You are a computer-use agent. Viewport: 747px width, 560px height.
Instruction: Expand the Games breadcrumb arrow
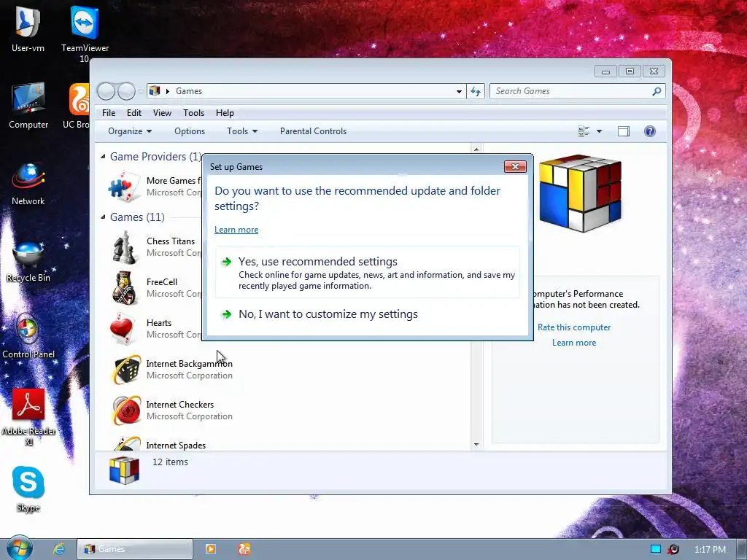pyautogui.click(x=167, y=91)
